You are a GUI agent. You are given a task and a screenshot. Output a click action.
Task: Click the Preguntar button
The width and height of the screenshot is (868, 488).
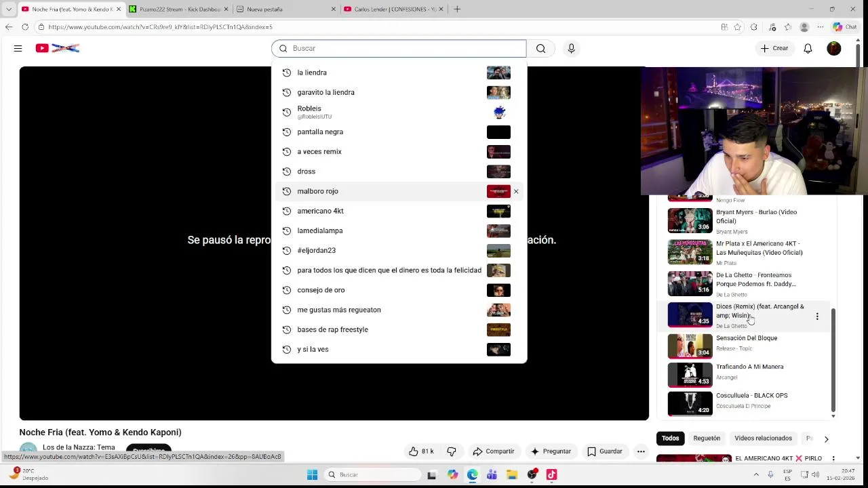[551, 451]
